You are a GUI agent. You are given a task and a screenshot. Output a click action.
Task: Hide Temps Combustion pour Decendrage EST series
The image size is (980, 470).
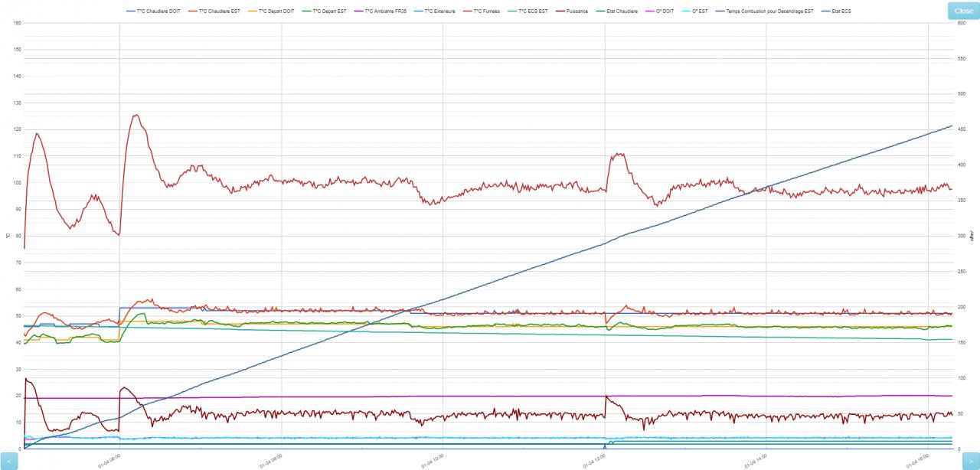(x=764, y=11)
